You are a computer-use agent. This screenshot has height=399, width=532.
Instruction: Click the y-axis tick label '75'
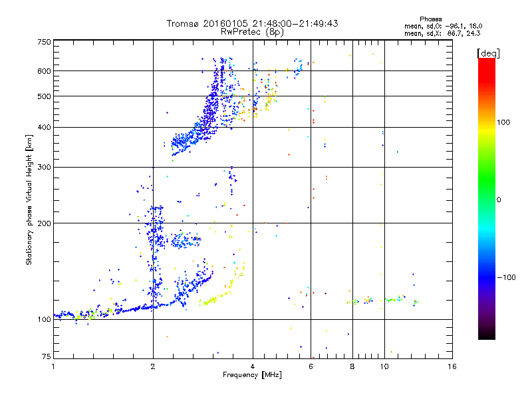[47, 356]
